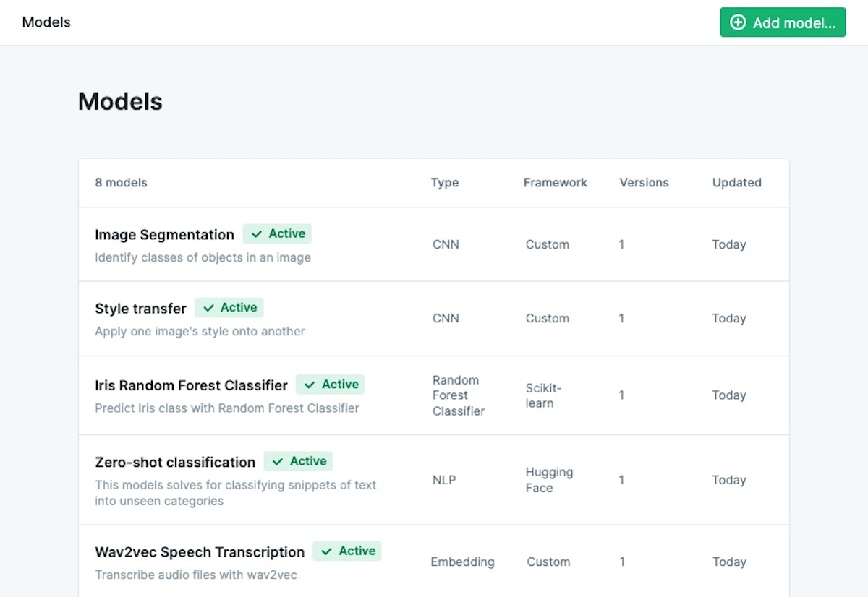Click version count in Style transfer row
The height and width of the screenshot is (597, 868).
[x=621, y=318]
